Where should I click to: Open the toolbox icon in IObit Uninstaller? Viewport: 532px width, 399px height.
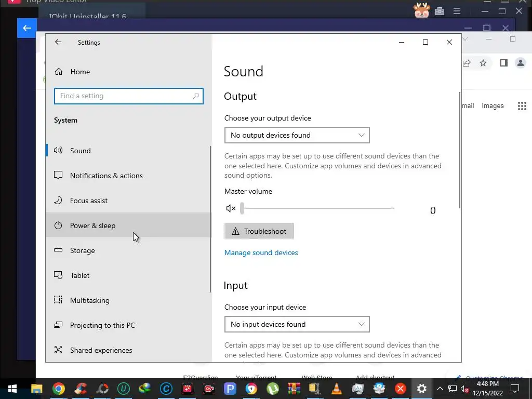[440, 11]
